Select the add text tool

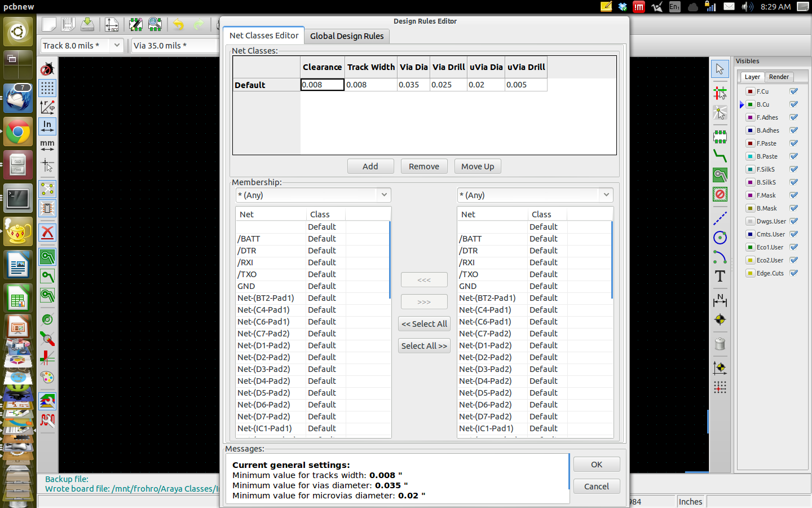(720, 277)
